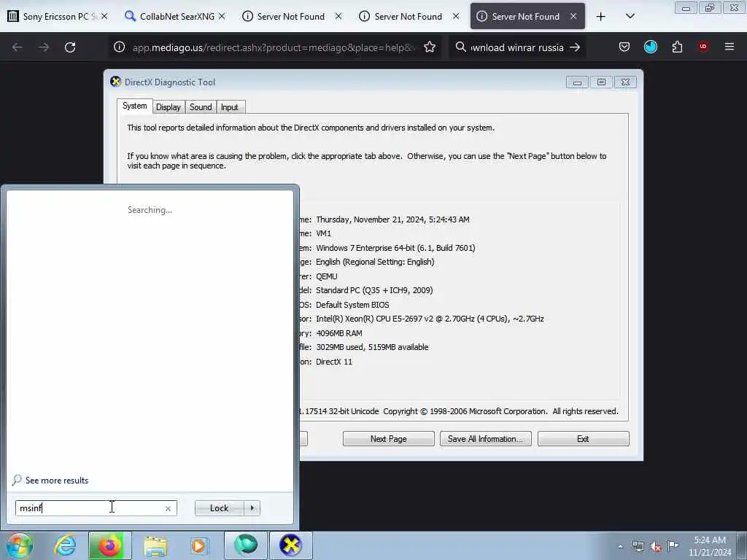This screenshot has width=747, height=560.
Task: Open Windows Media Player on taskbar
Action: [198, 545]
